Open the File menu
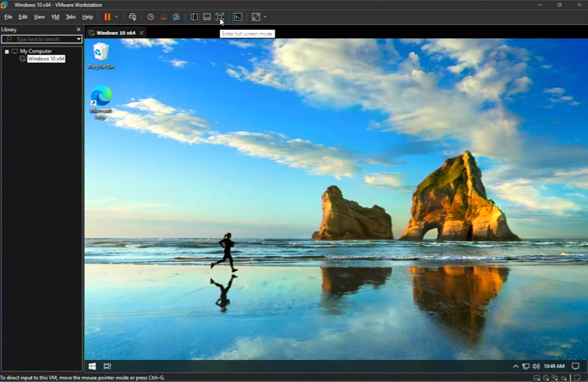Screen dimensions: 588x382 coord(8,17)
